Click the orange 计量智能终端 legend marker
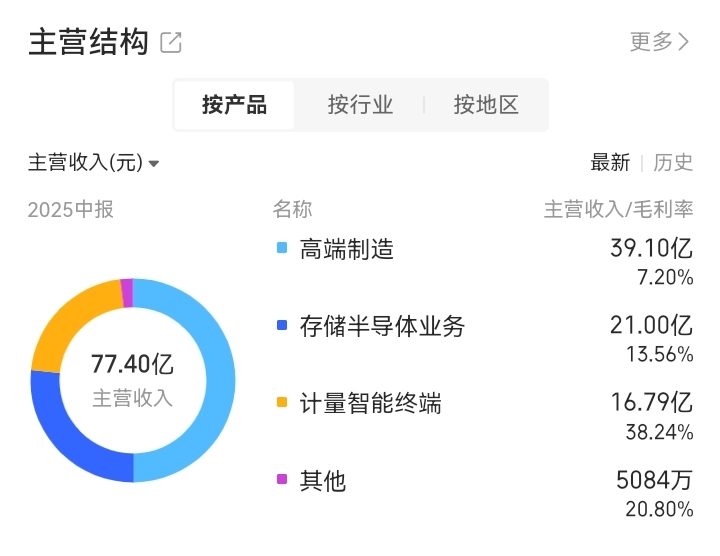 (x=282, y=402)
